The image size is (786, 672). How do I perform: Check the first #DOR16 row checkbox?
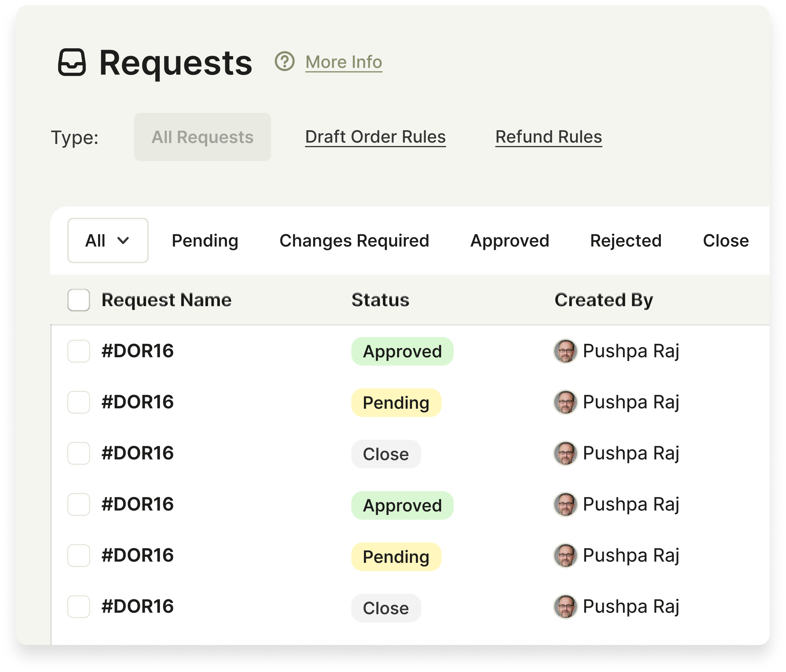(x=78, y=351)
